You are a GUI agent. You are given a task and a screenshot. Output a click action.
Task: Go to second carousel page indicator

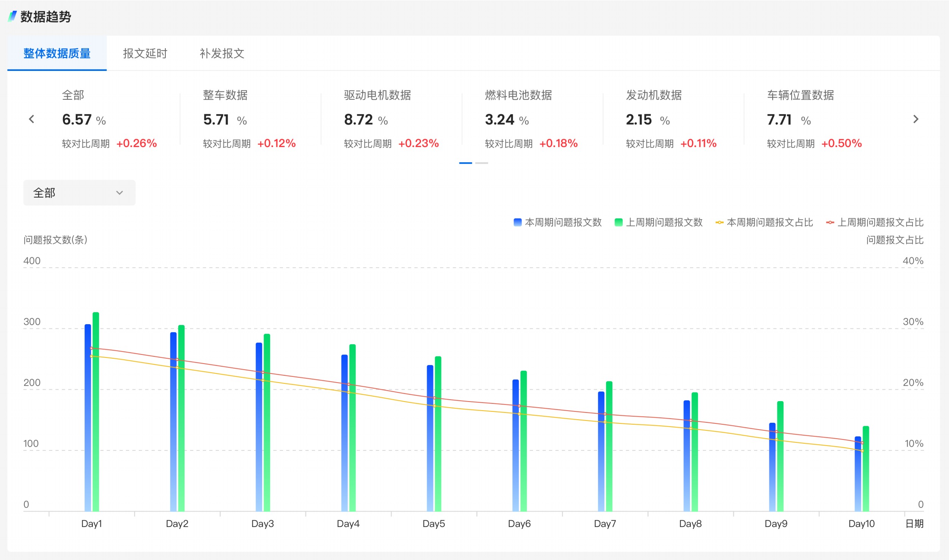481,163
